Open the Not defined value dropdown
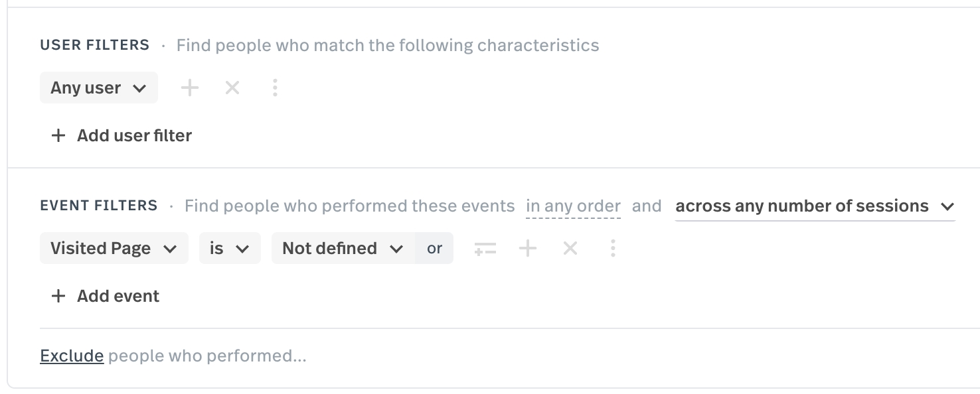 (343, 249)
